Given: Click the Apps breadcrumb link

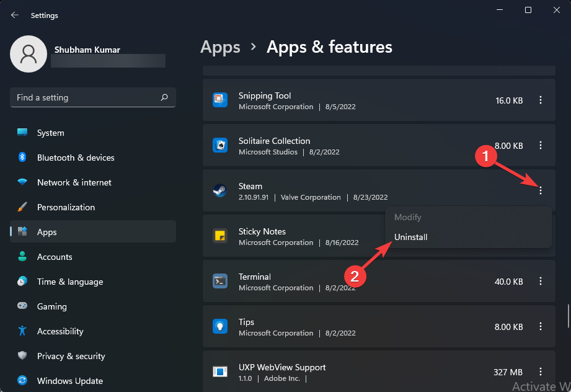Looking at the screenshot, I should [220, 47].
